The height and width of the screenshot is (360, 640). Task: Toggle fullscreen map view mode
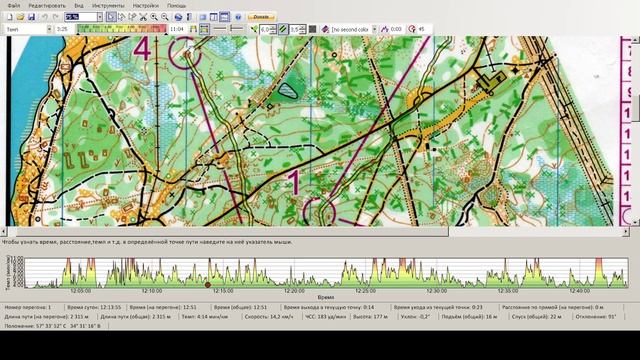(x=202, y=17)
